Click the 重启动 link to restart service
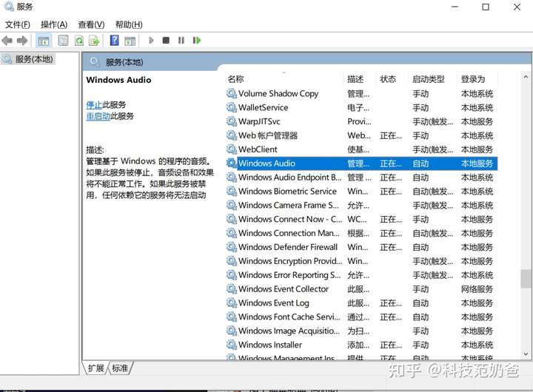This screenshot has width=533, height=392. coord(98,116)
